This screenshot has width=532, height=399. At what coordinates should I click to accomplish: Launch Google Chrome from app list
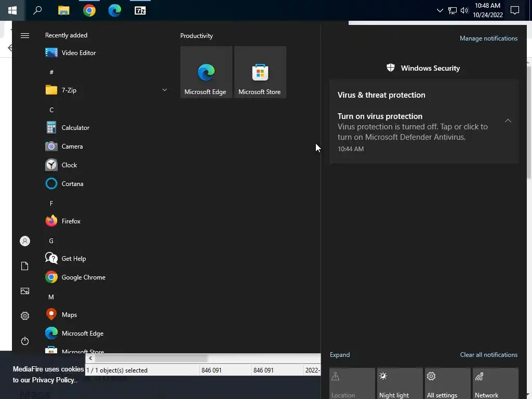pos(107,277)
